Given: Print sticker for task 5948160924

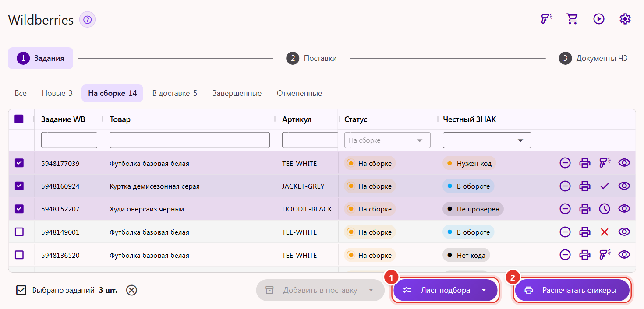Looking at the screenshot, I should [x=585, y=186].
